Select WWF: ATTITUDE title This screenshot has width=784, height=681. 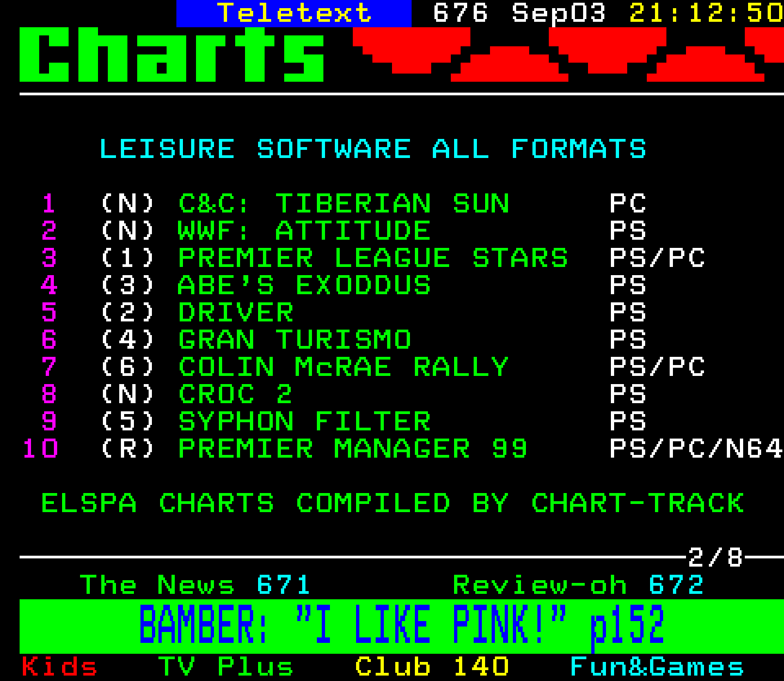pyautogui.click(x=304, y=231)
